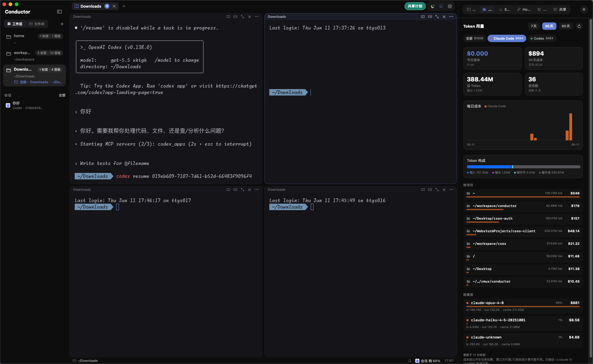Switch to the 共享 chat tab
Image resolution: width=593 pixels, height=364 pixels.
point(560,10)
